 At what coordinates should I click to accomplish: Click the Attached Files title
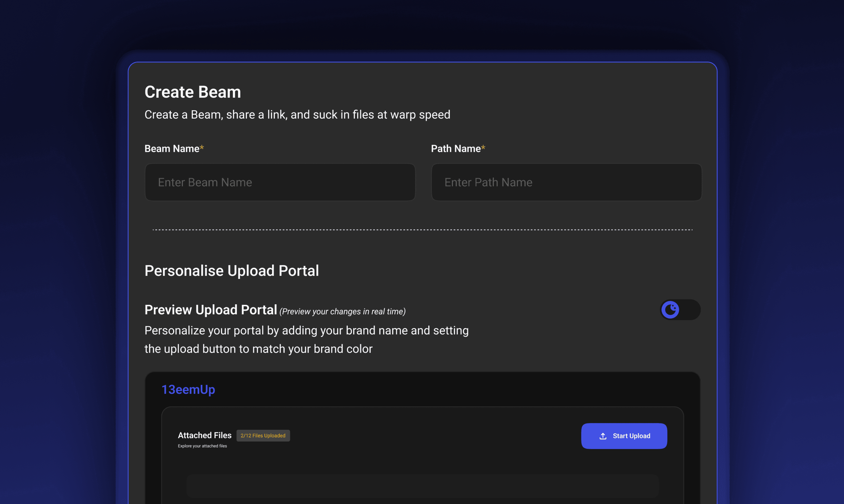204,435
